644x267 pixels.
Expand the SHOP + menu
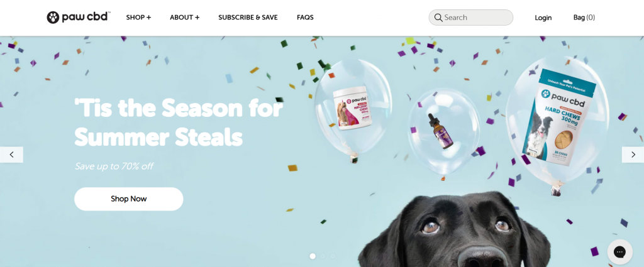pos(138,18)
